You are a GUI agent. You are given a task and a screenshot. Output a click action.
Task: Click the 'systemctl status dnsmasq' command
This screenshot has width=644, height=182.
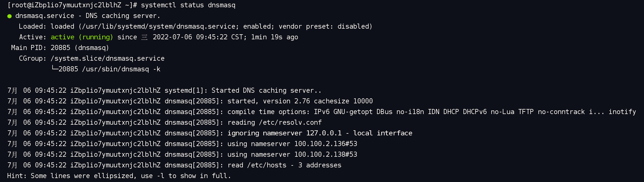coord(188,5)
